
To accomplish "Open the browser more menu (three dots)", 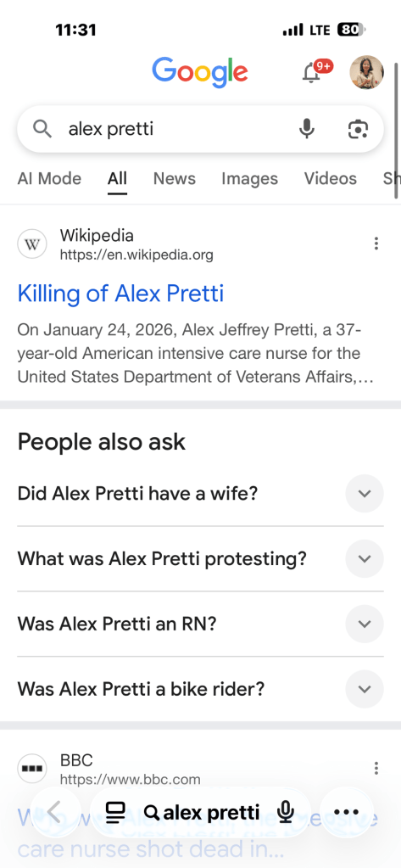I will (347, 812).
